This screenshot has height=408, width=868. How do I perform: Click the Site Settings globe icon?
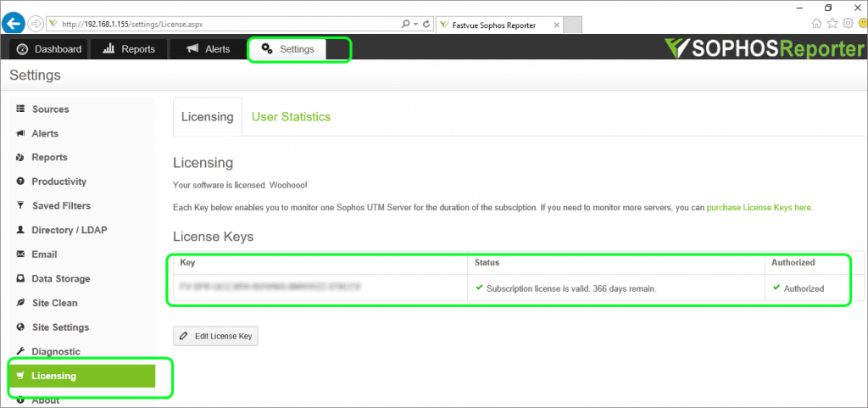pos(21,327)
